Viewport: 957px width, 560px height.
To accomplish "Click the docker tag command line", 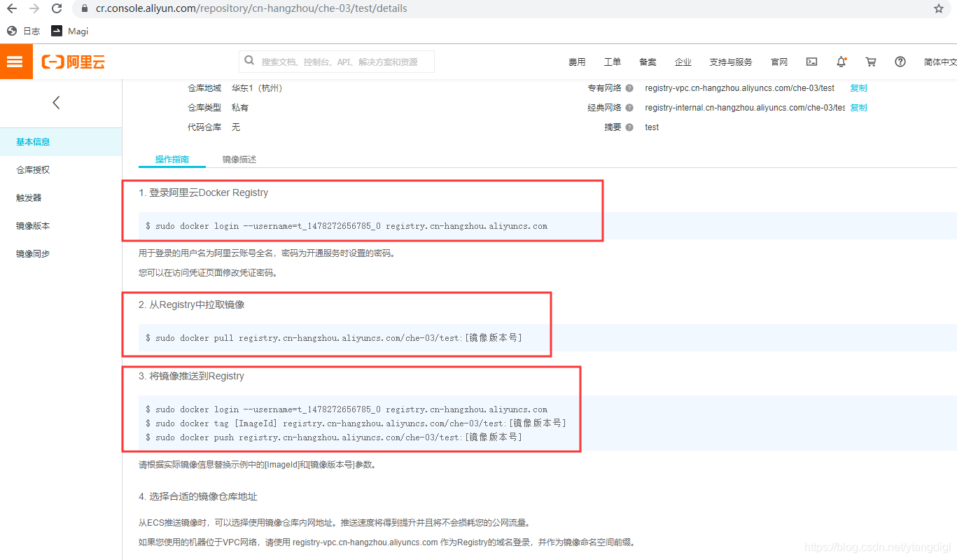I will (x=356, y=423).
